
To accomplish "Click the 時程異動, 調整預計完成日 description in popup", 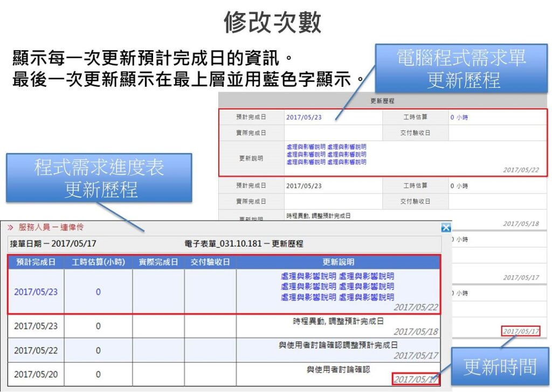I will (338, 321).
